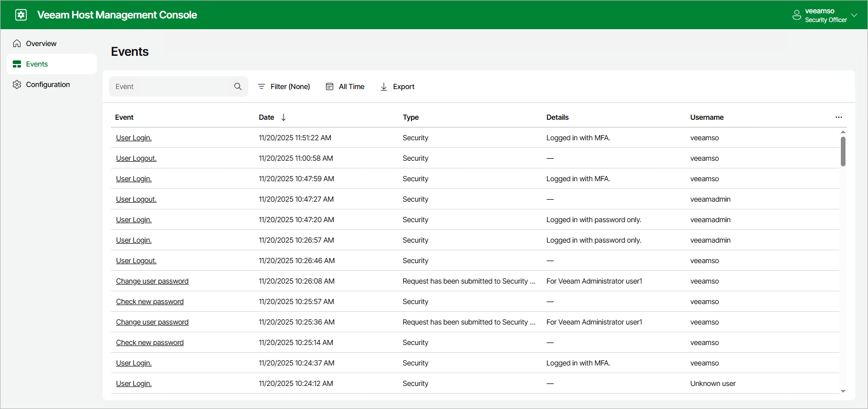The height and width of the screenshot is (409, 868).
Task: Click the filter lines icon
Action: pos(262,87)
